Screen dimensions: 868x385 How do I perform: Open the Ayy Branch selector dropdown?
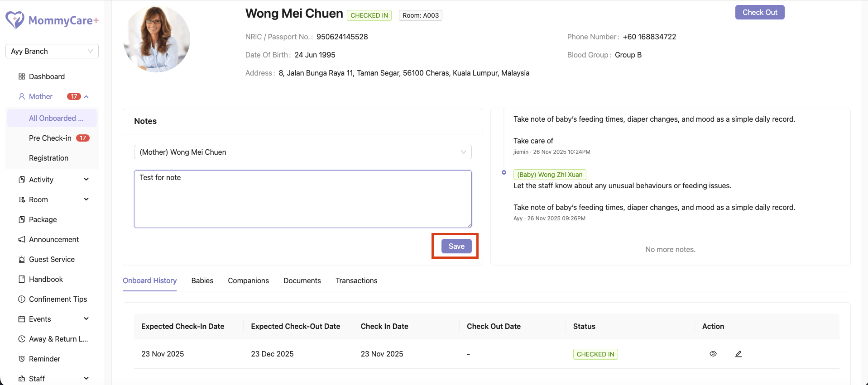pyautogui.click(x=52, y=51)
